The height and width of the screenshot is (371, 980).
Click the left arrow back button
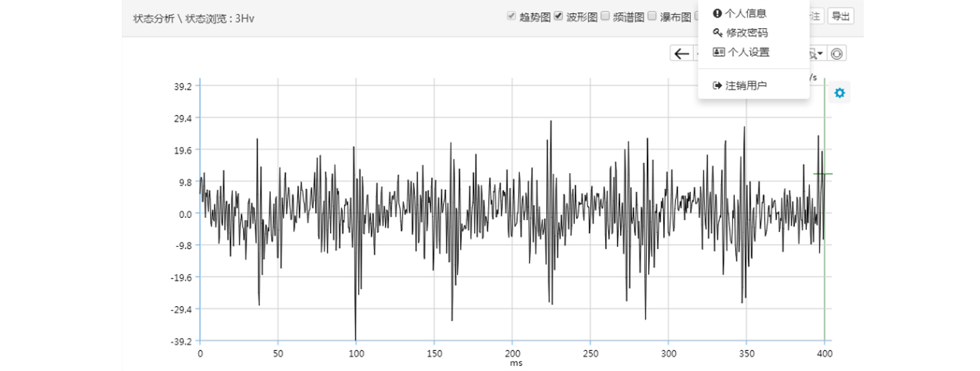pyautogui.click(x=681, y=54)
